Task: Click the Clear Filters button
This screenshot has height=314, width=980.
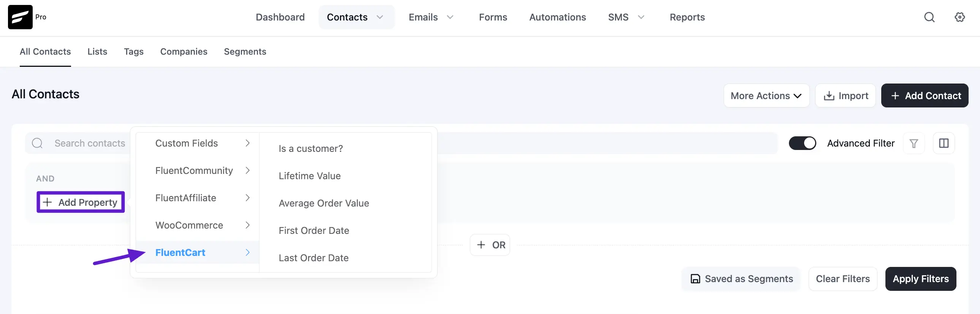Action: [x=842, y=279]
